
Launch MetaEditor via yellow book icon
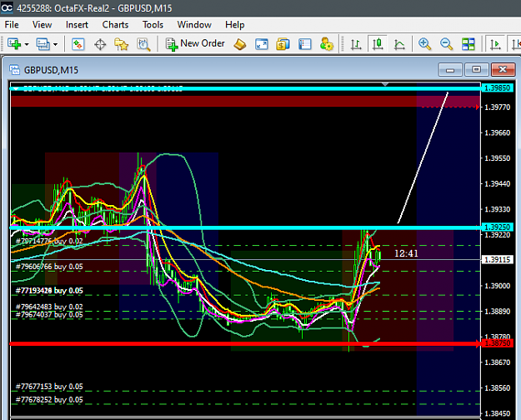click(x=240, y=44)
